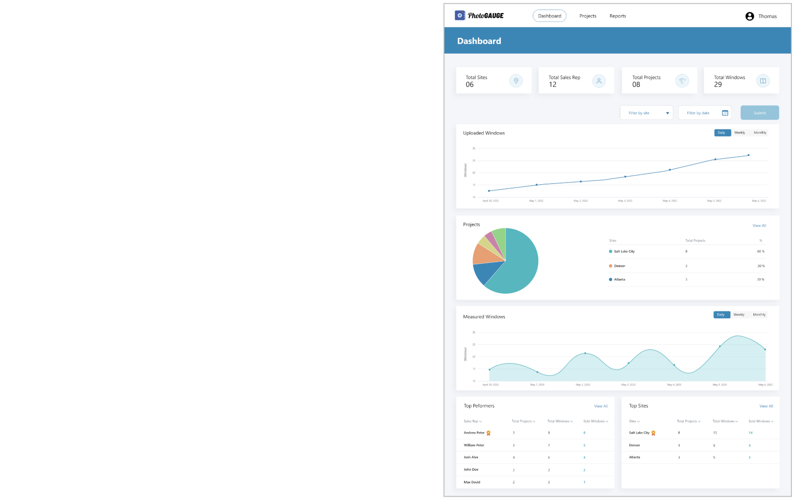Click the award badge next to Andrew Peter
Screen dimensions: 812x504
pyautogui.click(x=488, y=433)
